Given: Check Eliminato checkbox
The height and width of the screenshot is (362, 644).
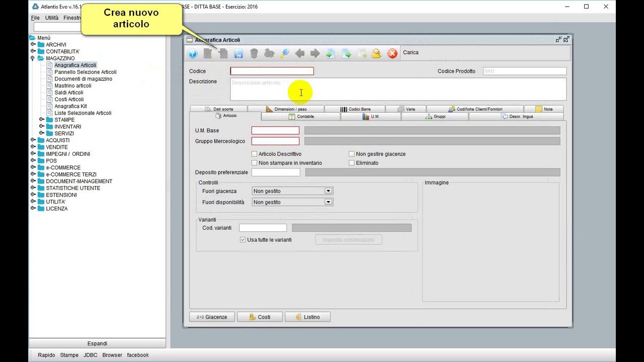Looking at the screenshot, I should click(352, 163).
